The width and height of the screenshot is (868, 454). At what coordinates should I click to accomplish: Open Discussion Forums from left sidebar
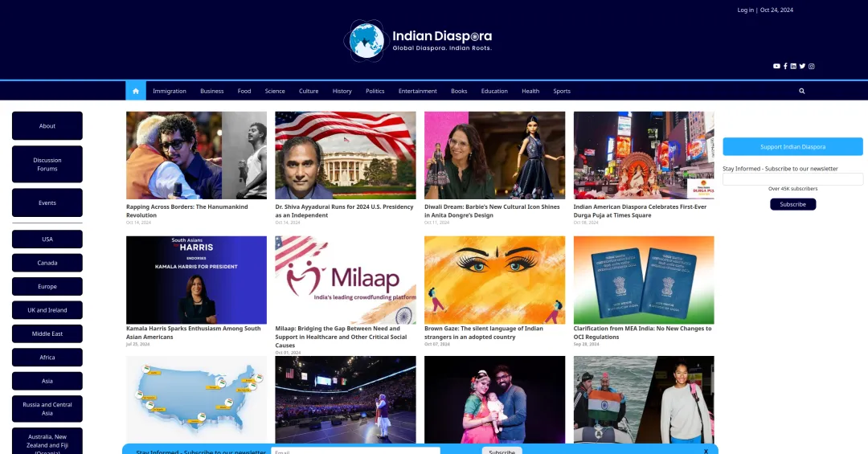click(47, 164)
